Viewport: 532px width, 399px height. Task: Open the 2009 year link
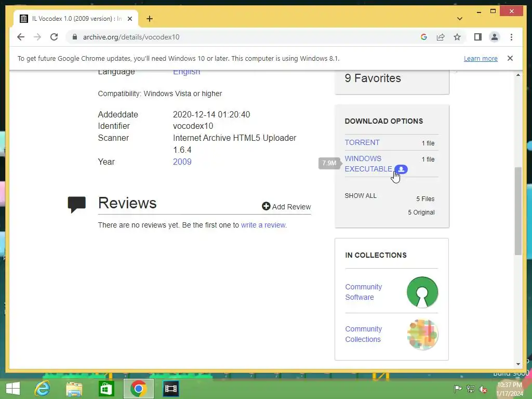click(x=182, y=162)
